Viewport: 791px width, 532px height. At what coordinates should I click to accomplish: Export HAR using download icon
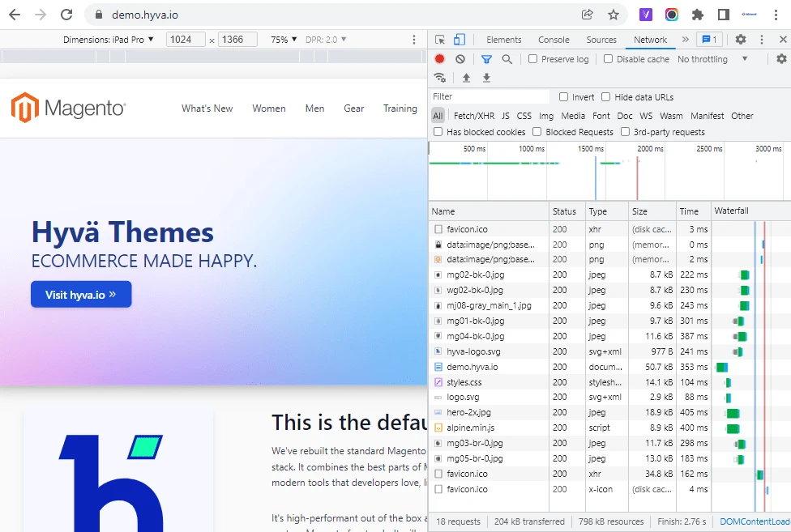click(x=486, y=78)
